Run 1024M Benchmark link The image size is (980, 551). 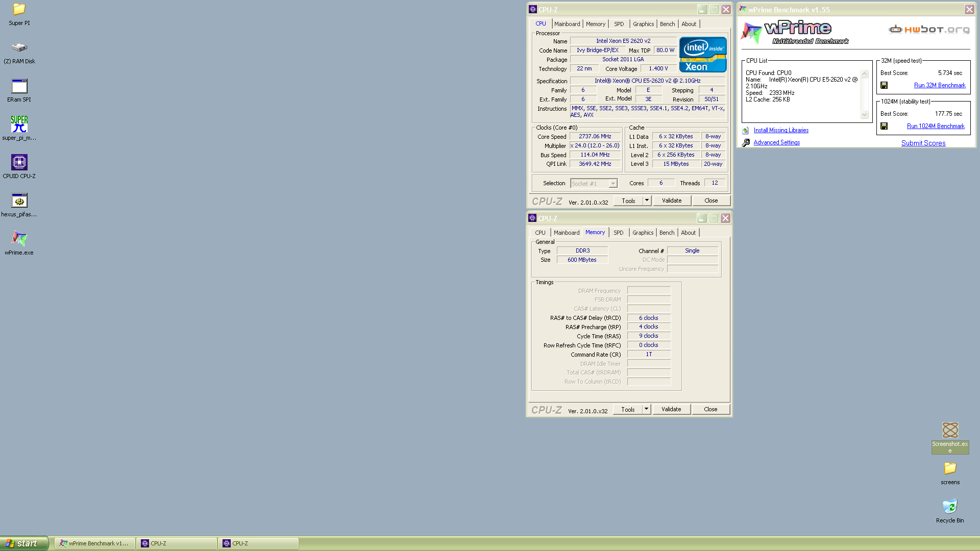pyautogui.click(x=936, y=126)
